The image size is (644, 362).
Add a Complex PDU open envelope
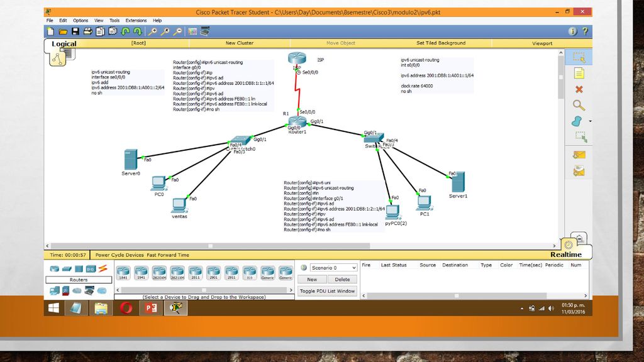[579, 171]
